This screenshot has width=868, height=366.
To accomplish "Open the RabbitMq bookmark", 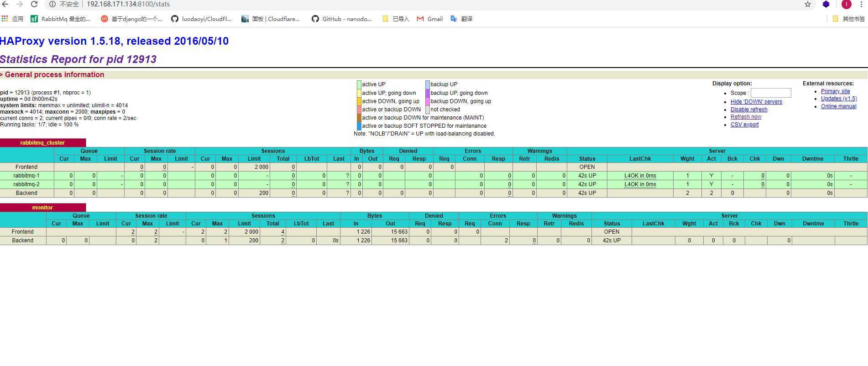I will click(x=61, y=19).
